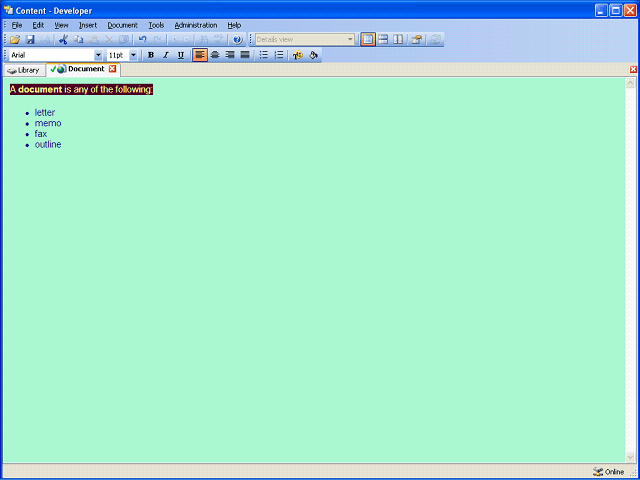640x480 pixels.
Task: Open the Edit menu
Action: click(38, 25)
